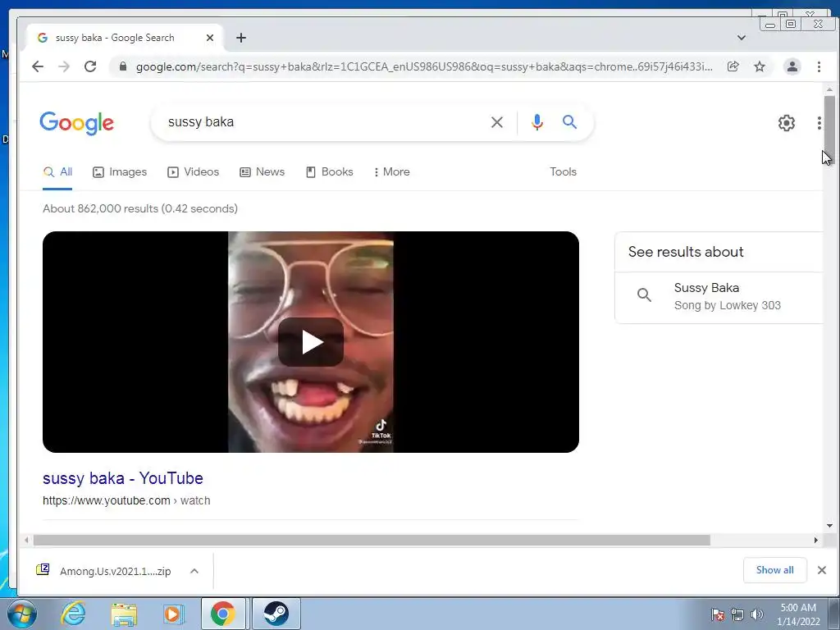
Task: Reload the Google search page
Action: tap(90, 66)
